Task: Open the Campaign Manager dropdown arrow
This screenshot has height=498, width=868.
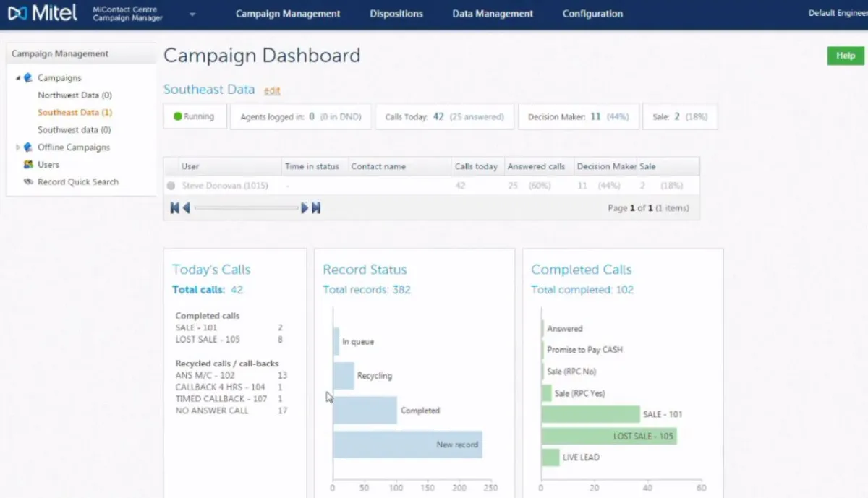Action: click(x=191, y=14)
